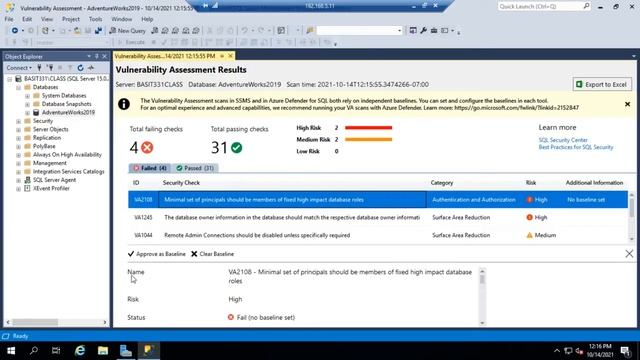Open the Connect dropdown in Object Explorer
The width and height of the screenshot is (640, 360).
tap(19, 68)
